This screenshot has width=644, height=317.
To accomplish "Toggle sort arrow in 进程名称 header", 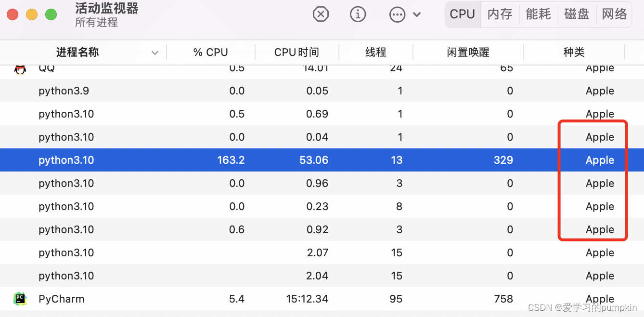I will [x=155, y=53].
